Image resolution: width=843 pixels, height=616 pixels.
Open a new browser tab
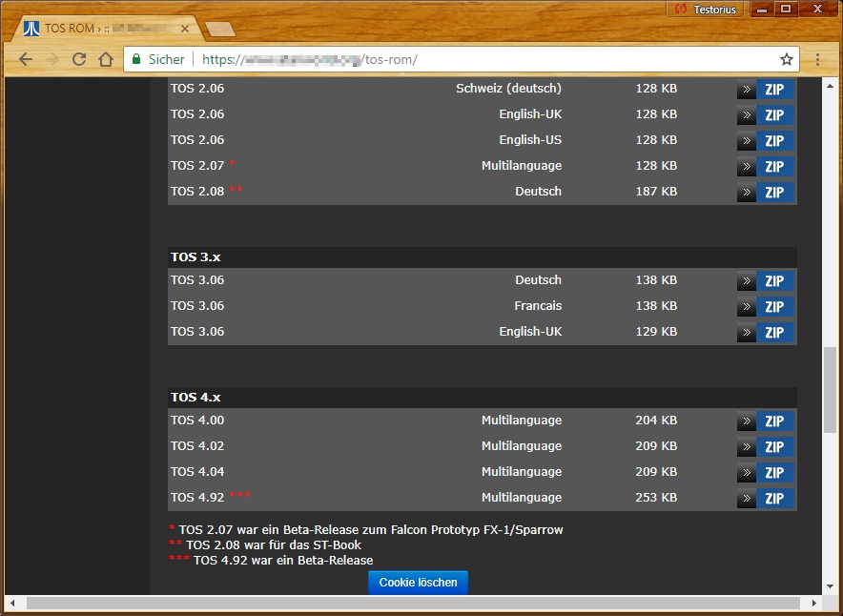pyautogui.click(x=220, y=30)
